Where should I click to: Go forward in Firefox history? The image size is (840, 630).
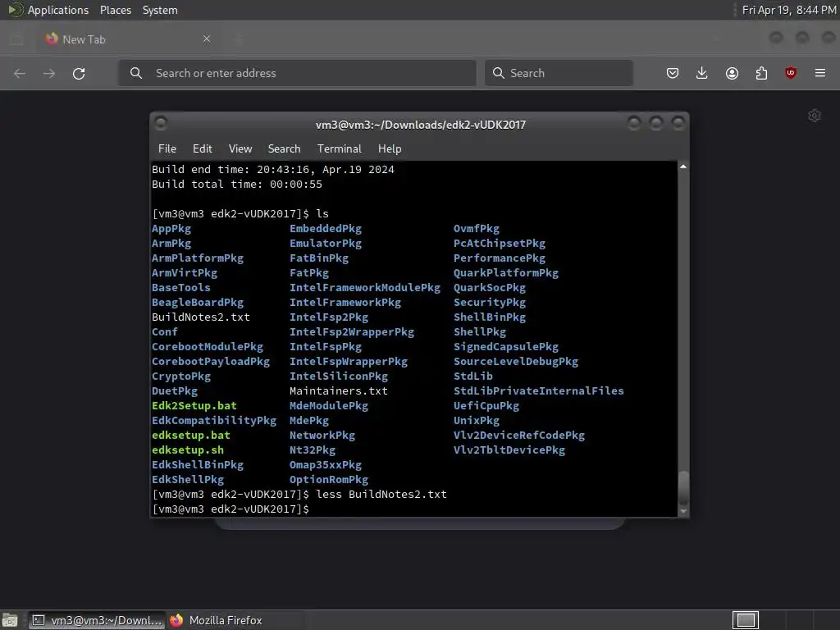pyautogui.click(x=49, y=73)
